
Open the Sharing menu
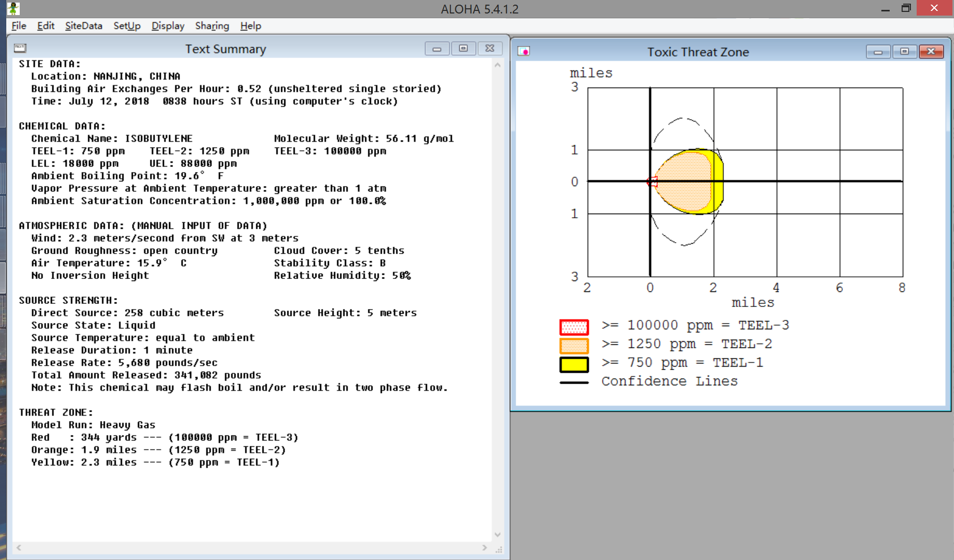tap(212, 26)
